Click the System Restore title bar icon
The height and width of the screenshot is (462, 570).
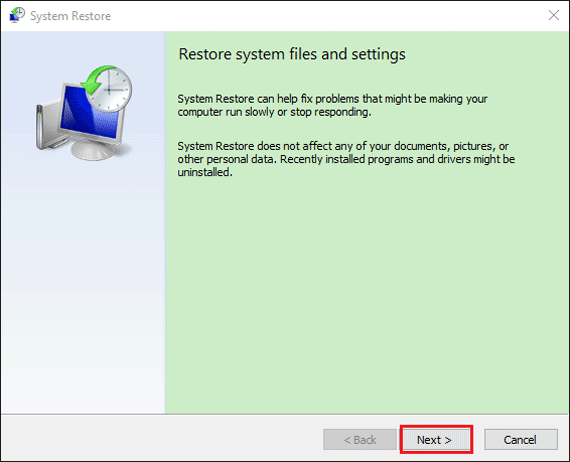click(17, 15)
